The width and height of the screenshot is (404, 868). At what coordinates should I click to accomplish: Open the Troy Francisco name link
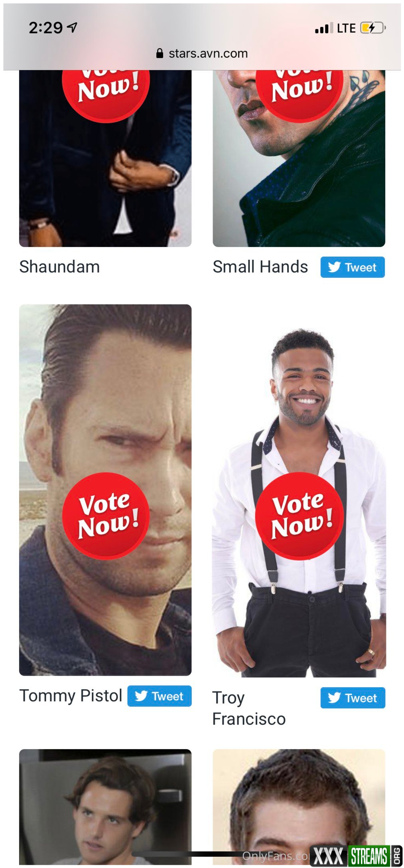[249, 708]
